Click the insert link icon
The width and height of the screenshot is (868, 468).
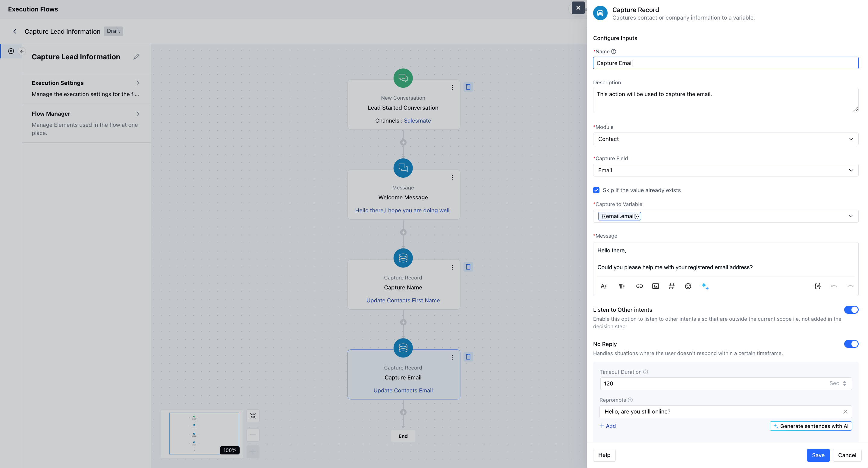[x=639, y=286]
